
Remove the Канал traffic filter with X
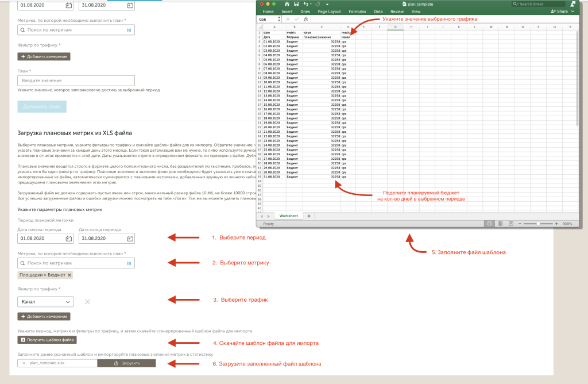coord(87,301)
